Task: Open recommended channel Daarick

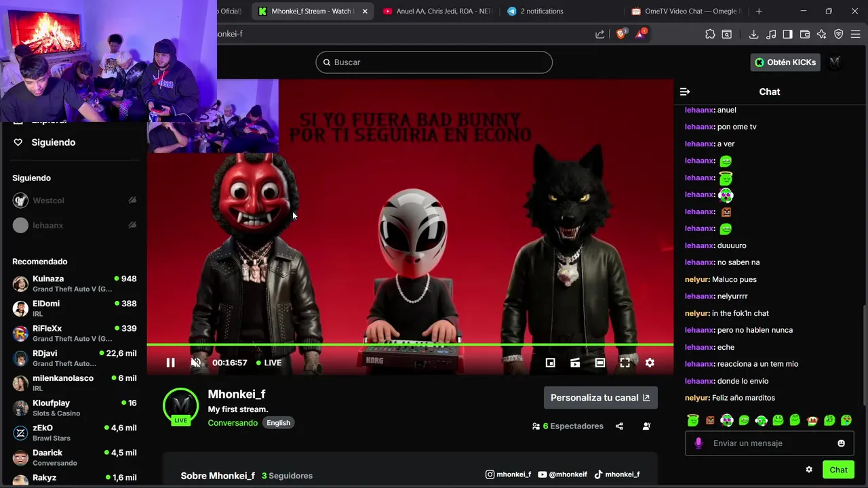Action: (75, 457)
